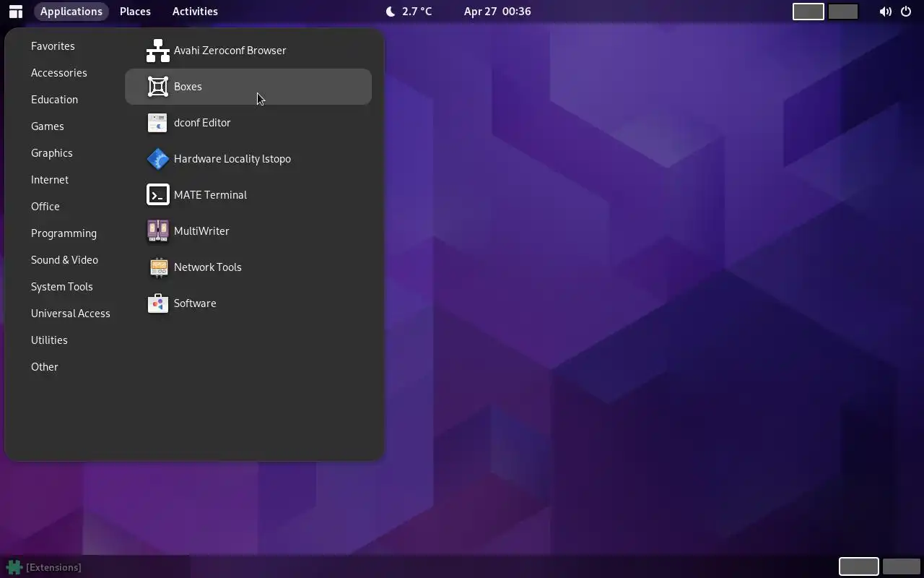This screenshot has height=578, width=924.
Task: Switch to first workspace in bottom panel
Action: pyautogui.click(x=859, y=567)
